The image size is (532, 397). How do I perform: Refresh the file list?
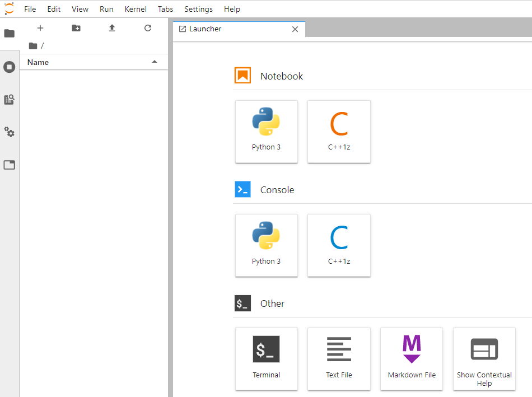(148, 28)
